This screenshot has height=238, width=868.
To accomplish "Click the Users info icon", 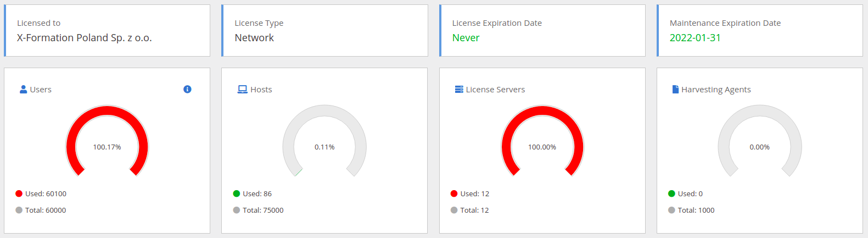I will click(x=187, y=89).
